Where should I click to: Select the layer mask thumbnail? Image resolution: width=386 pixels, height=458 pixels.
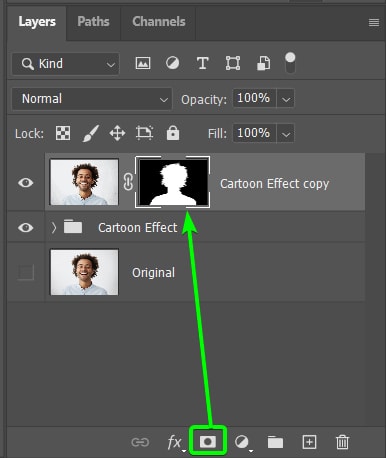click(x=173, y=182)
